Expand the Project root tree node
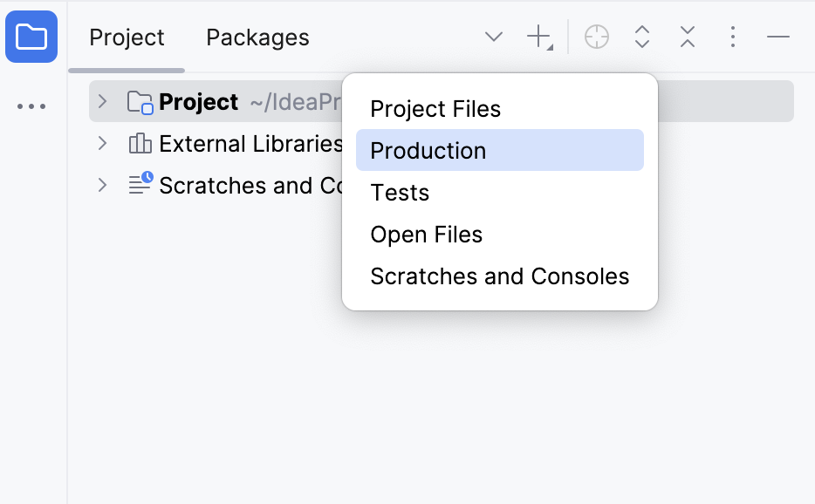The height and width of the screenshot is (504, 815). (x=102, y=102)
